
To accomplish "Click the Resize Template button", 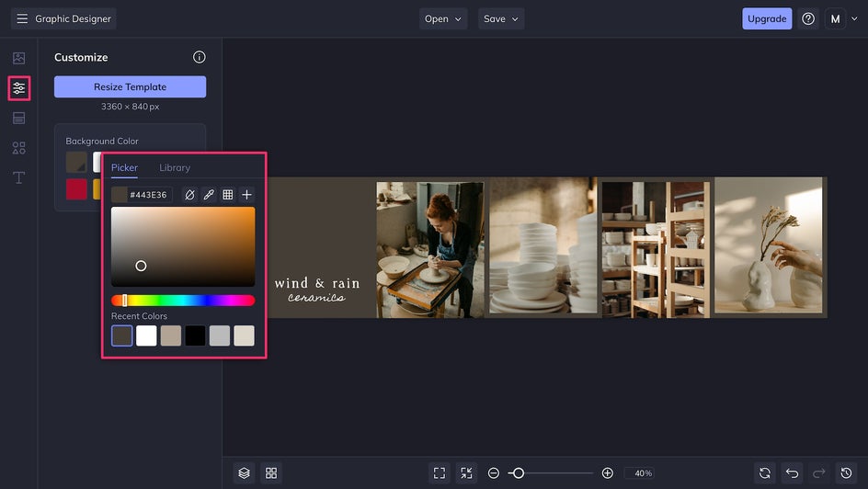I will 130,86.
